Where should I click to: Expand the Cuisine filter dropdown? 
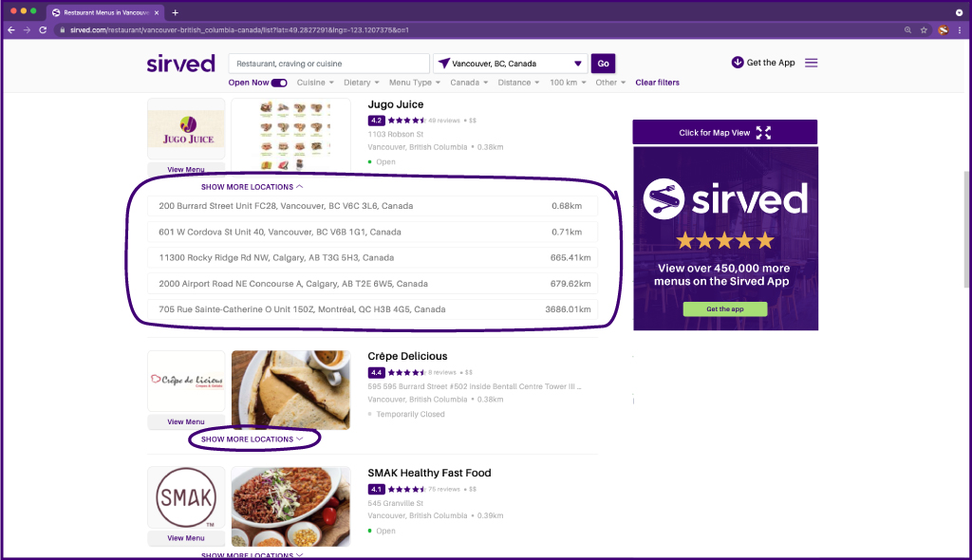click(315, 83)
